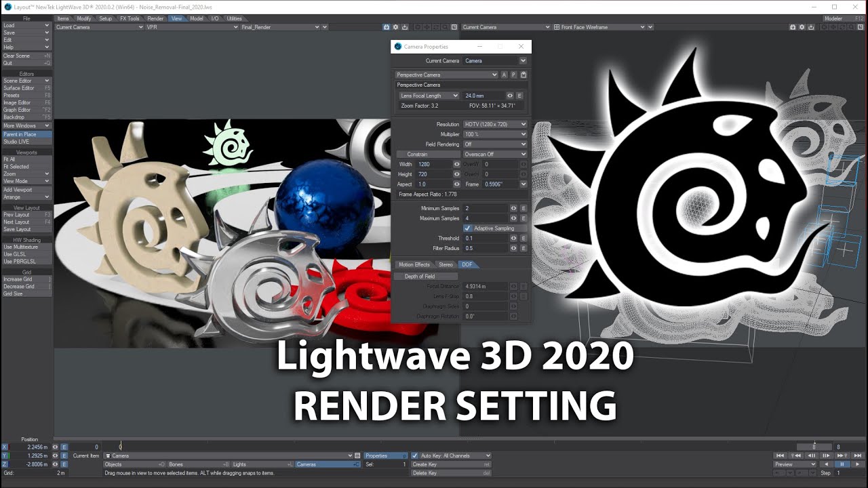Click the Increase Grid button
The image size is (868, 488).
tap(26, 279)
